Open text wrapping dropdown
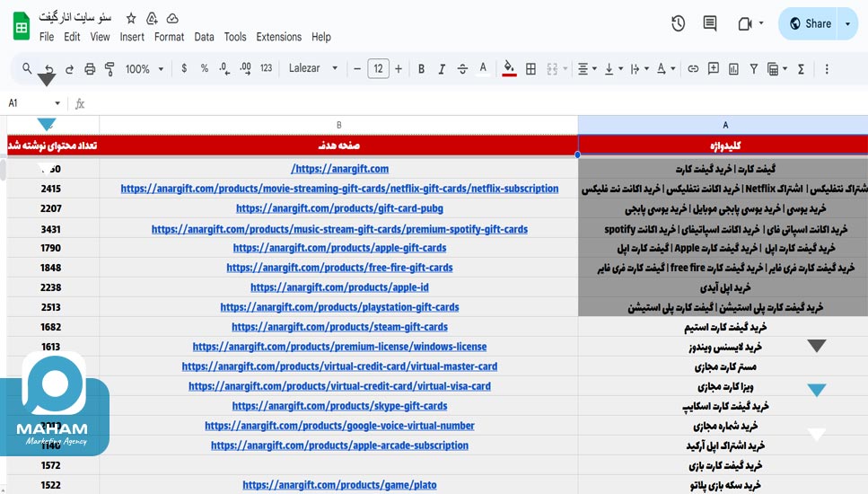This screenshot has height=494, width=868. point(639,68)
